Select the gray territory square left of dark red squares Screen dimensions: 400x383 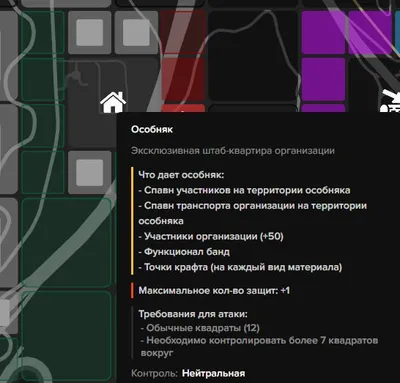pos(136,32)
